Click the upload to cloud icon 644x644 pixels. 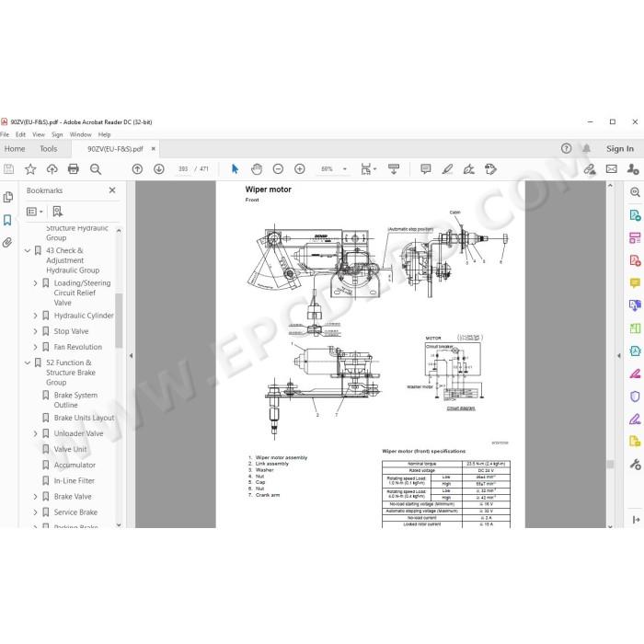click(x=52, y=168)
